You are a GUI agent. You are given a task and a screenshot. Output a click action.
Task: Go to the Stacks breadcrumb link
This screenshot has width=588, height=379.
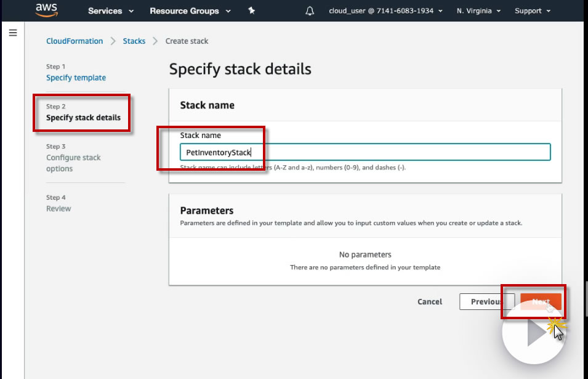pos(134,41)
